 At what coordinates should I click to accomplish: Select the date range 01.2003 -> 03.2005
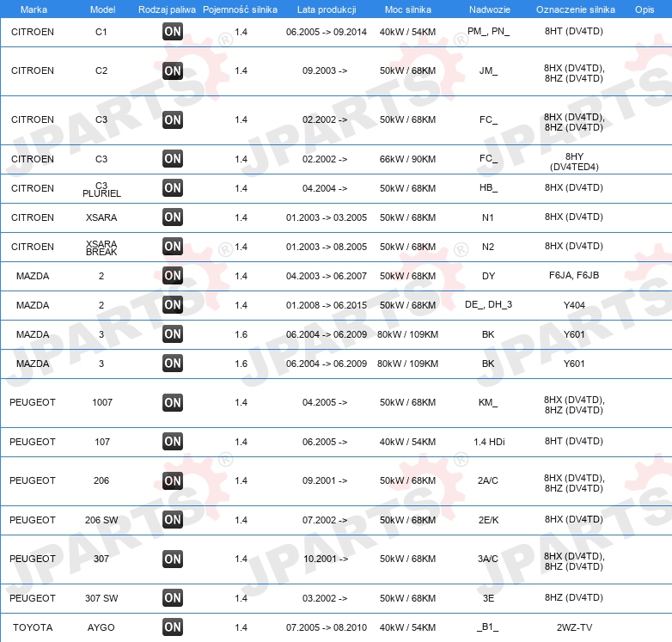(x=327, y=217)
